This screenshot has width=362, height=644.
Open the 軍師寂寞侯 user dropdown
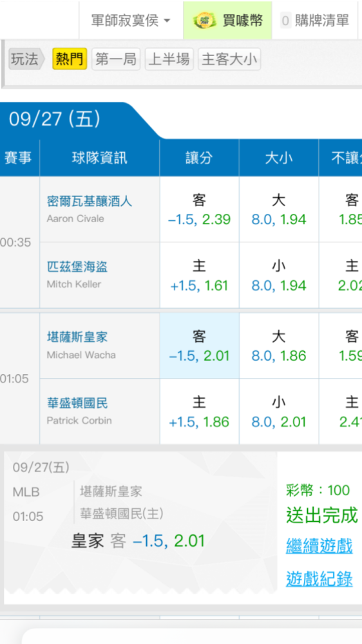click(x=131, y=20)
